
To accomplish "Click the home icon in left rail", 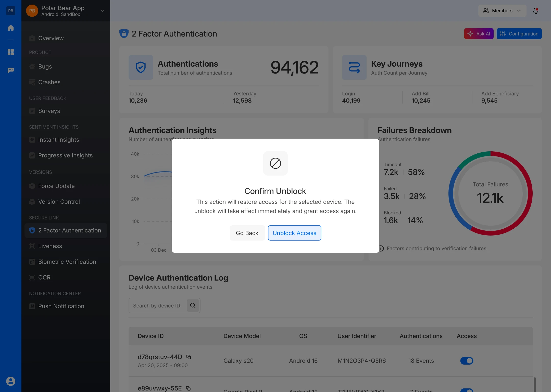I will pyautogui.click(x=11, y=28).
